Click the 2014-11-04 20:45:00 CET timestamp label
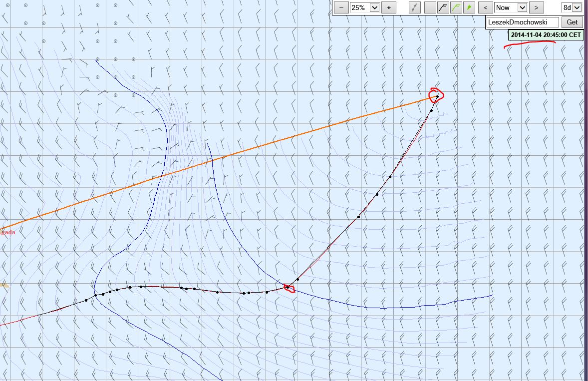 [546, 35]
